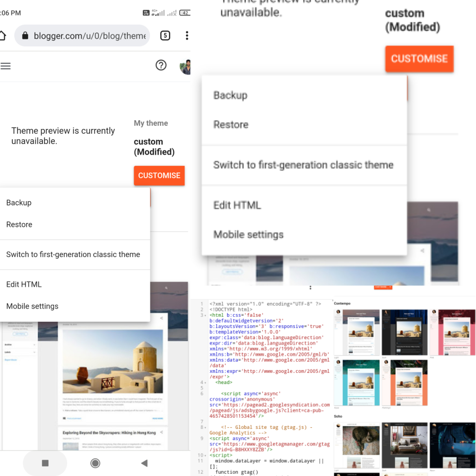Collapse the comment fold arrow at line 8
This screenshot has width=476, height=476.
click(205, 427)
